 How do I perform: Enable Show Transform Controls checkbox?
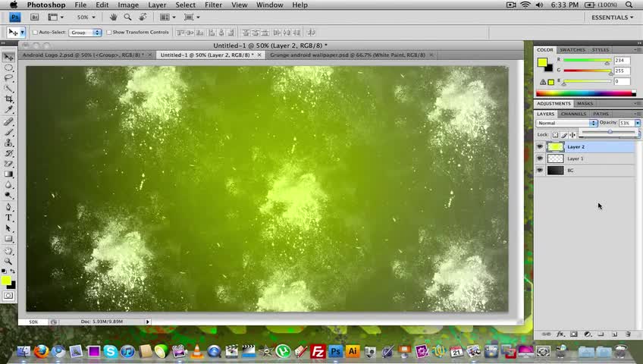(109, 32)
